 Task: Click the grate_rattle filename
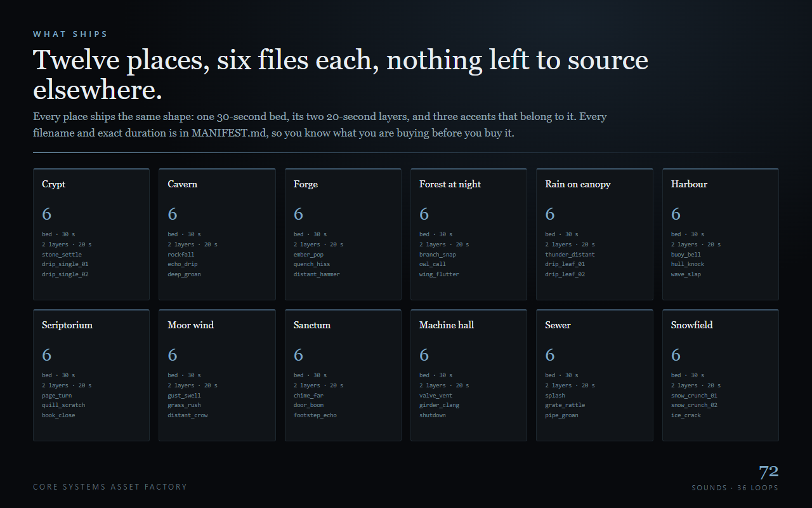565,405
